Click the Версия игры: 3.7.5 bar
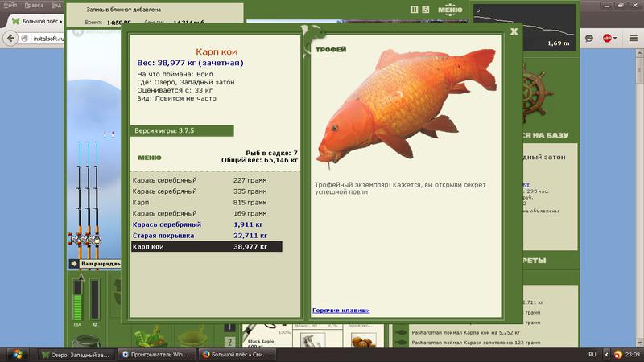The width and height of the screenshot is (644, 362). pyautogui.click(x=183, y=130)
